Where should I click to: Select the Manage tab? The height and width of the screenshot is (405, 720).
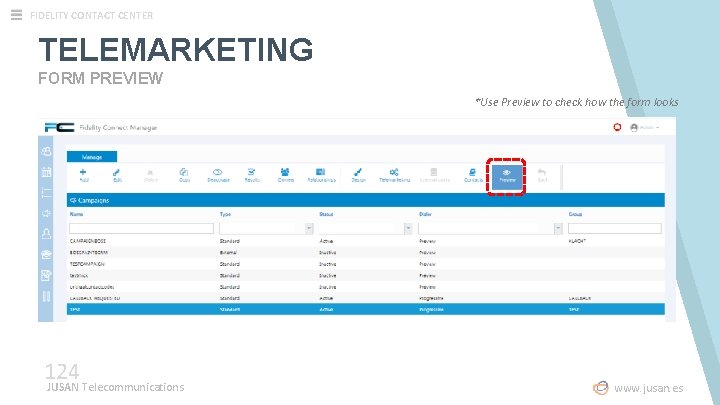pos(92,157)
